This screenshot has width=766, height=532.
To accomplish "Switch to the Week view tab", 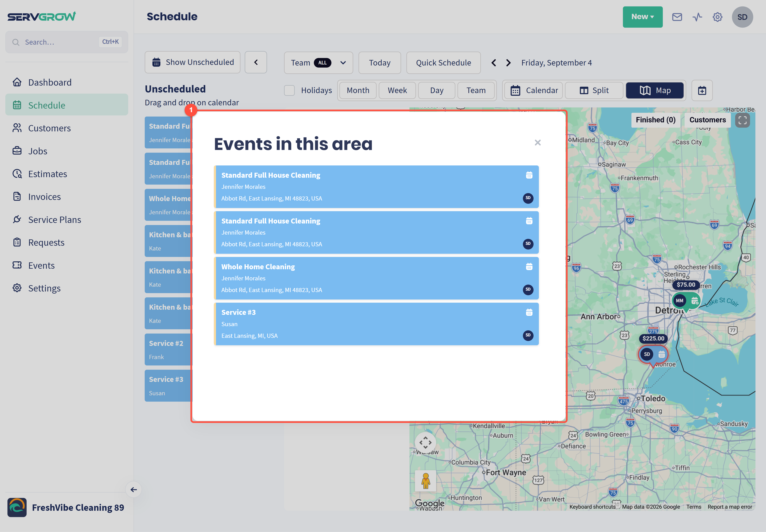I will click(x=397, y=90).
